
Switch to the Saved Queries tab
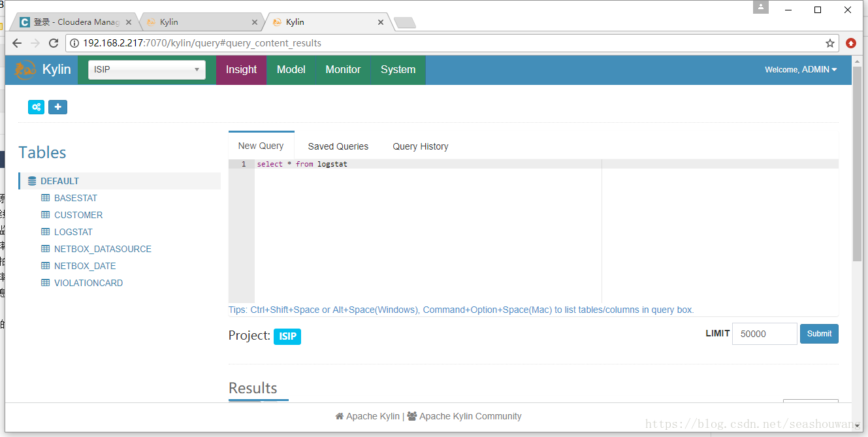pos(338,146)
